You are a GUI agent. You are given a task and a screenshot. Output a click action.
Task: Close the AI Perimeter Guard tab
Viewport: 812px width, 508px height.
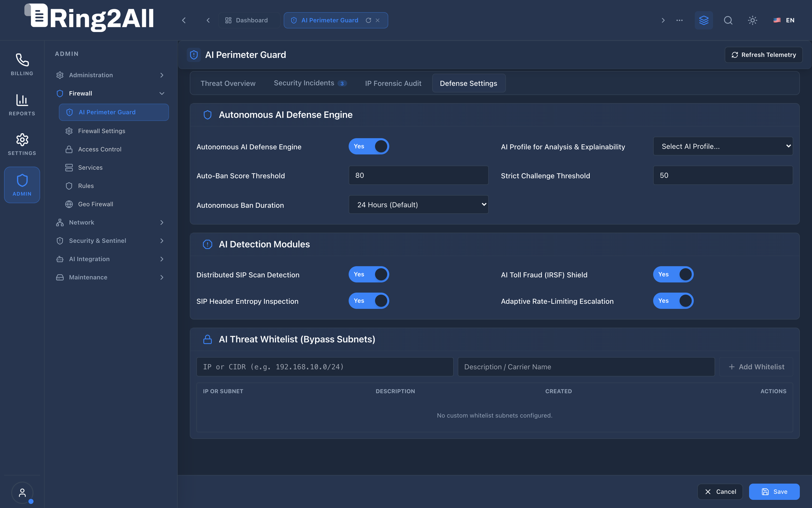pos(378,20)
